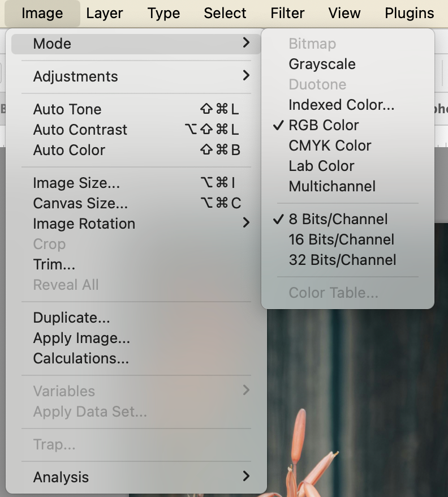
Task: Choose Trim from the menu
Action: tap(54, 264)
